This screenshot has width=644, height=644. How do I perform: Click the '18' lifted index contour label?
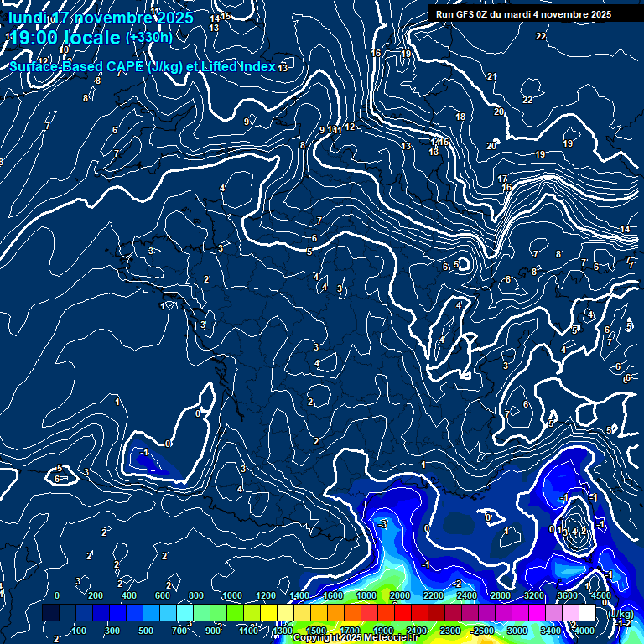pos(460,117)
